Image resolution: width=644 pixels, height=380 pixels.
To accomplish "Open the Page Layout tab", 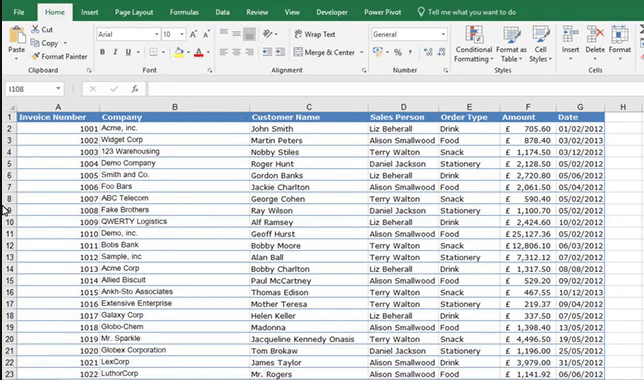I will [x=134, y=12].
